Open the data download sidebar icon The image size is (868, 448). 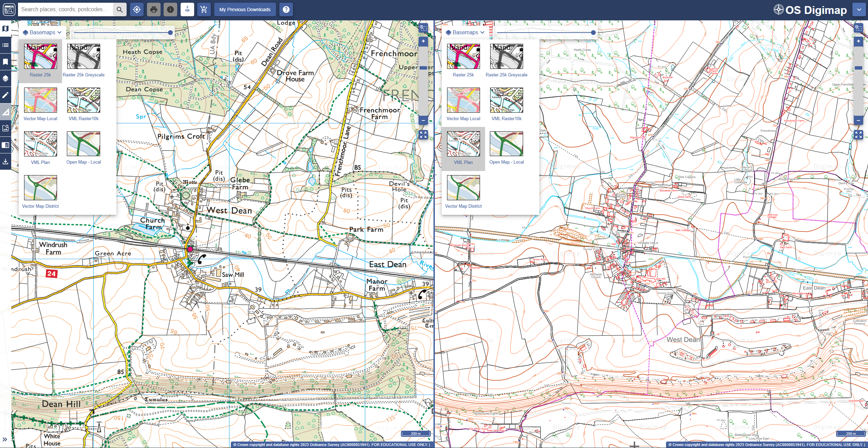pyautogui.click(x=5, y=162)
